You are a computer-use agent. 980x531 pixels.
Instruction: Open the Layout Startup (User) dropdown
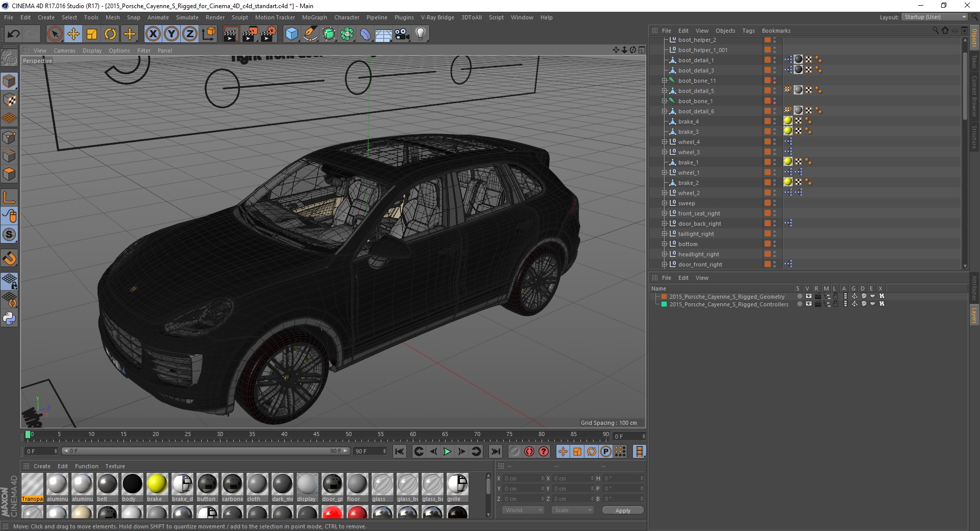pos(935,17)
